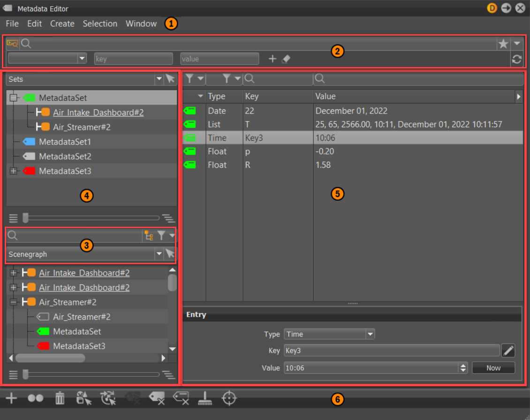530x420 pixels.
Task: Click the broom cleanup icon
Action: [205, 398]
